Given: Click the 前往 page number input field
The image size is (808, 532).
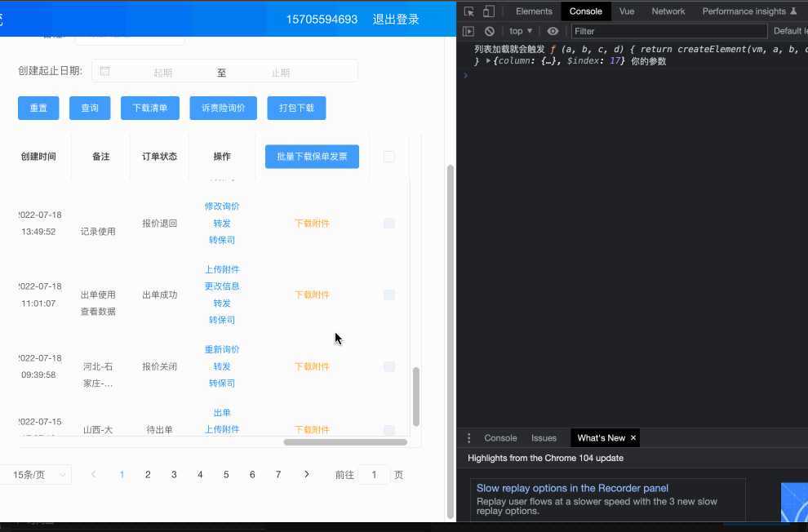Looking at the screenshot, I should pyautogui.click(x=374, y=474).
